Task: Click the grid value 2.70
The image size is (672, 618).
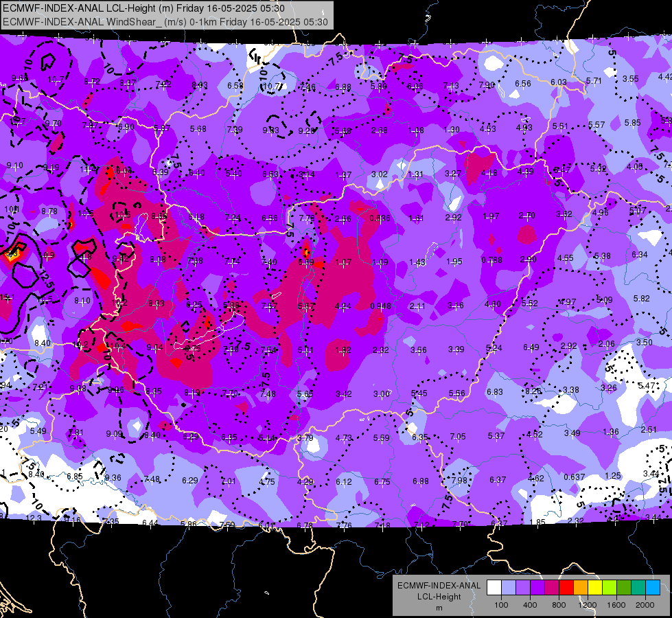Action: [x=526, y=216]
